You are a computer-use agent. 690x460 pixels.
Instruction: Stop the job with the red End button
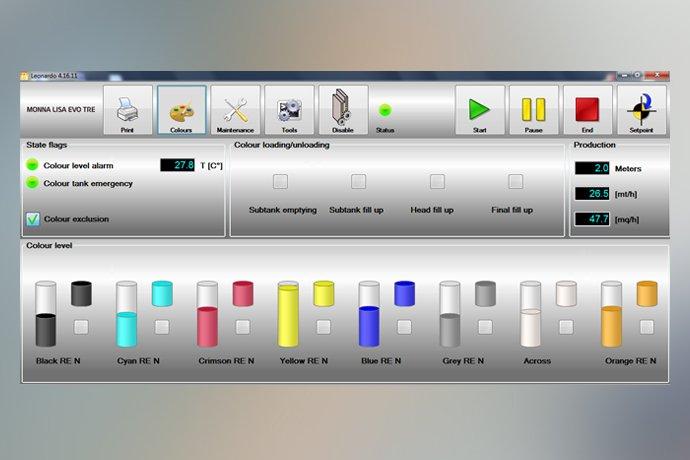click(x=588, y=110)
